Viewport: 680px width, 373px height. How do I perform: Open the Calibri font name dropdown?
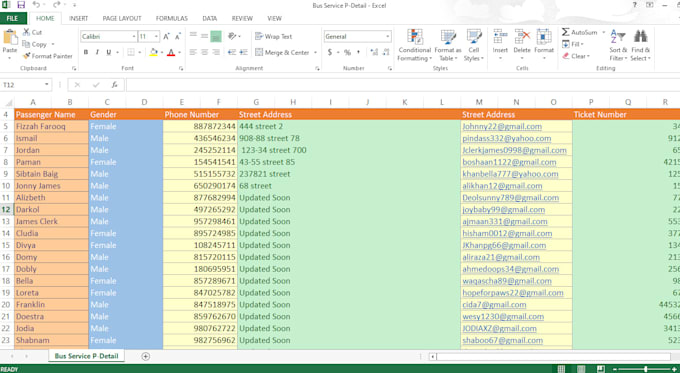pos(134,36)
